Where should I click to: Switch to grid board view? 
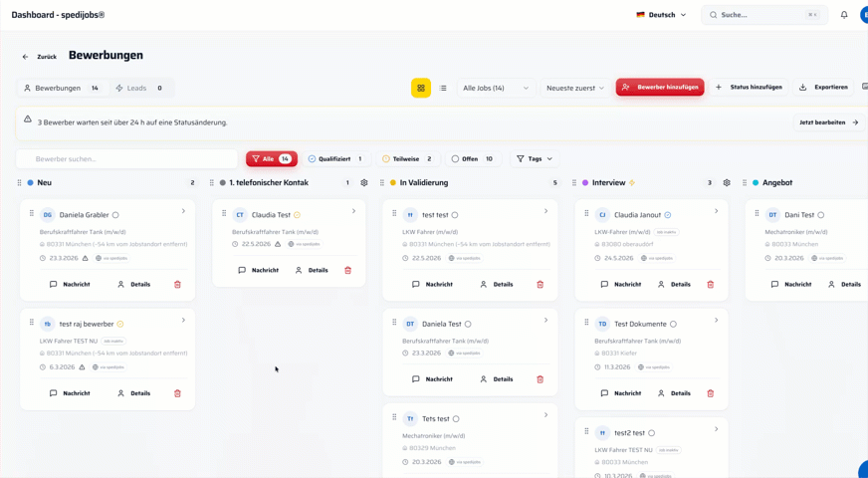tap(421, 88)
